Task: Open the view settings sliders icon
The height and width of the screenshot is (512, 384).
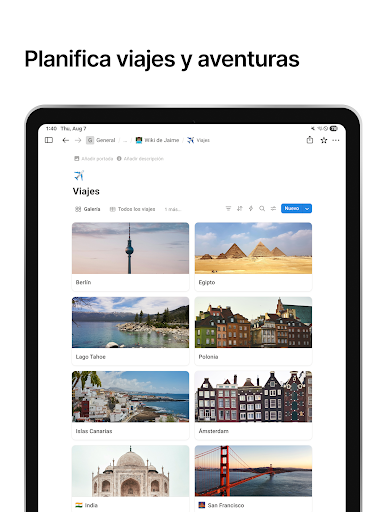Action: tap(273, 209)
